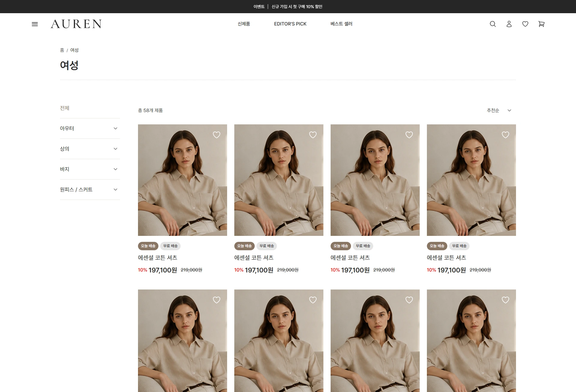
Task: Click 여성 in the breadcrumb
Action: point(74,50)
